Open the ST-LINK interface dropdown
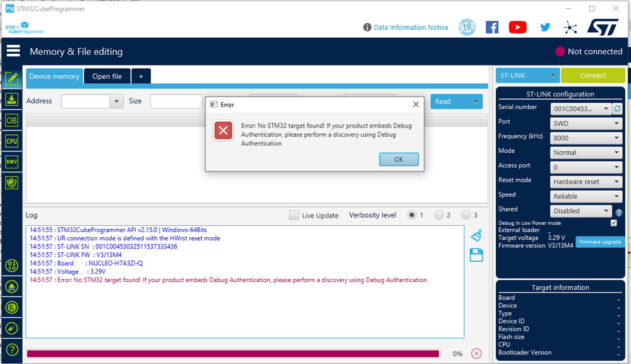Image resolution: width=631 pixels, height=364 pixels. point(527,76)
